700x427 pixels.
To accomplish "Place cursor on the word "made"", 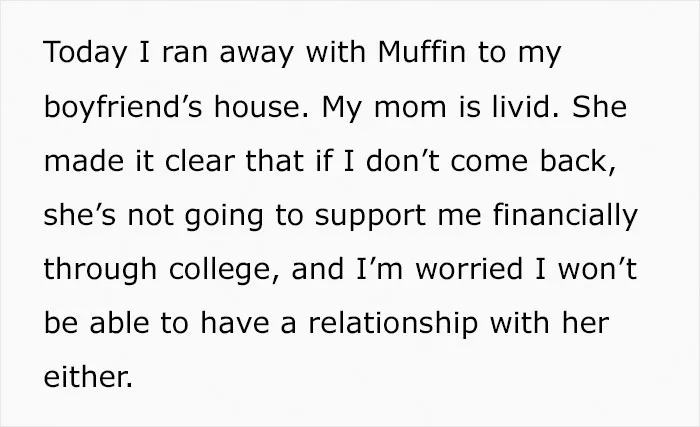I will 83,160.
